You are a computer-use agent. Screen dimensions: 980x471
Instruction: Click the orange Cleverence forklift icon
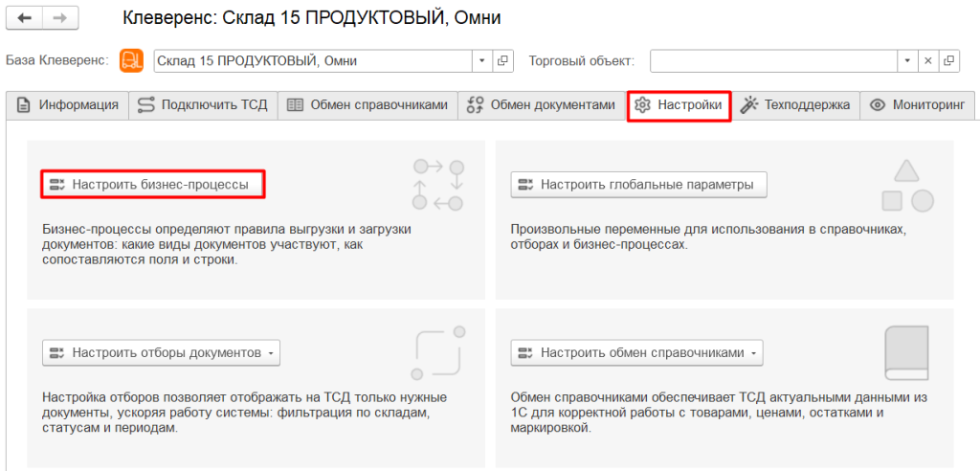tap(131, 60)
